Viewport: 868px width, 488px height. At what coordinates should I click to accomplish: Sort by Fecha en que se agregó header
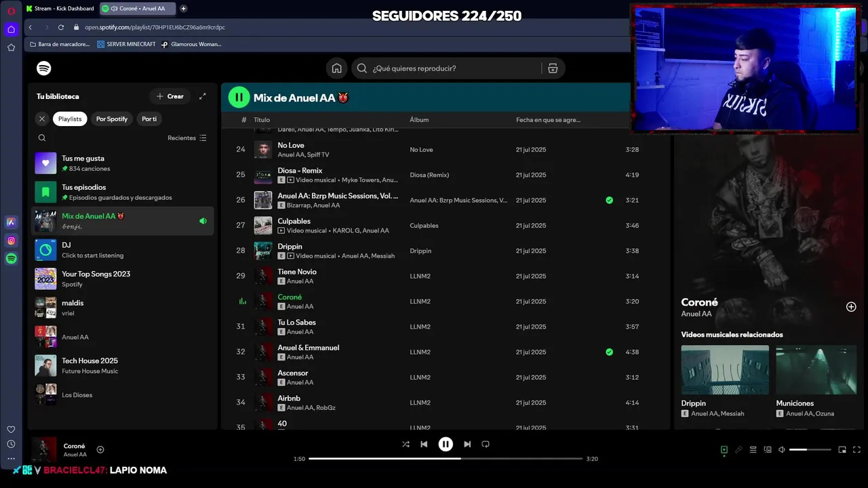[548, 120]
